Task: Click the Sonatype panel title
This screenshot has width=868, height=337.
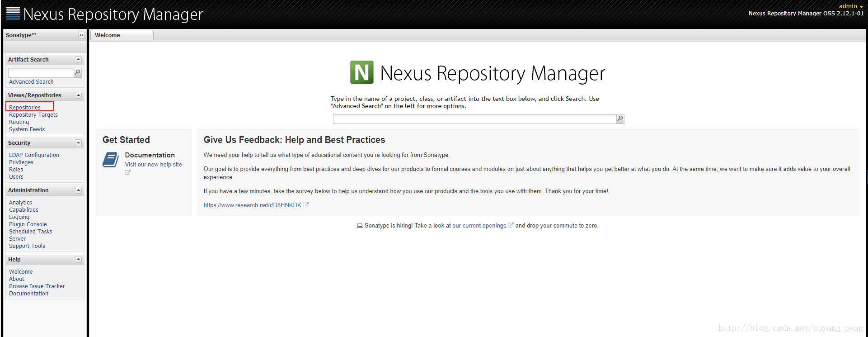Action: point(21,35)
